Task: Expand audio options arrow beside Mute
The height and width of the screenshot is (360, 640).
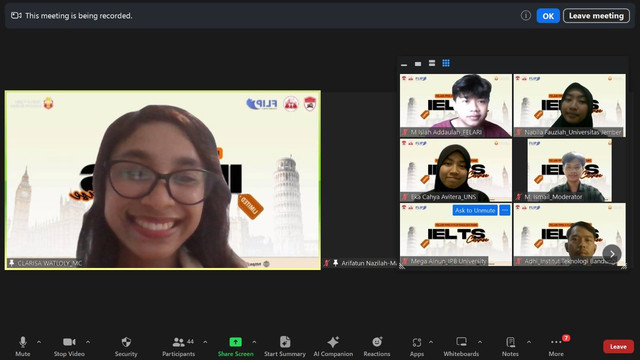Action: (39, 342)
